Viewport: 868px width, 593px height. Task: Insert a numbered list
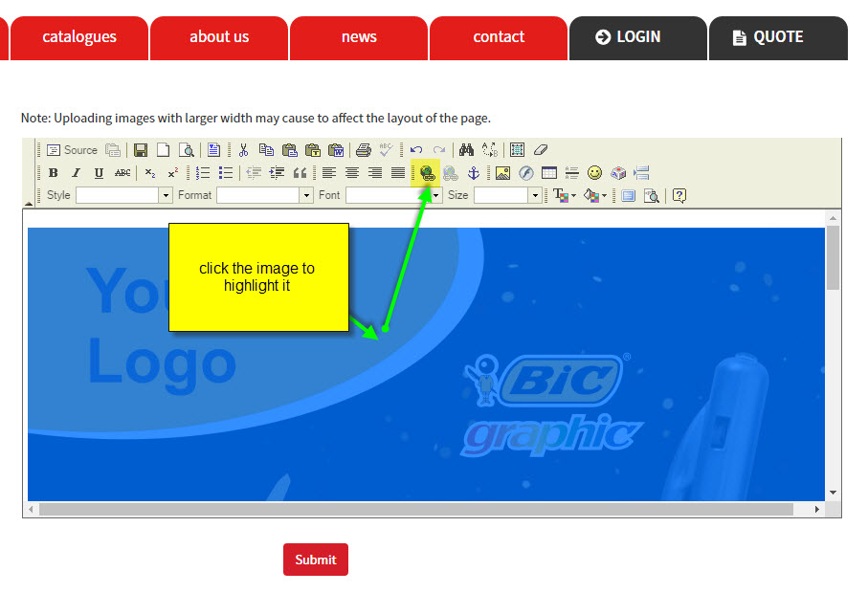(x=203, y=173)
